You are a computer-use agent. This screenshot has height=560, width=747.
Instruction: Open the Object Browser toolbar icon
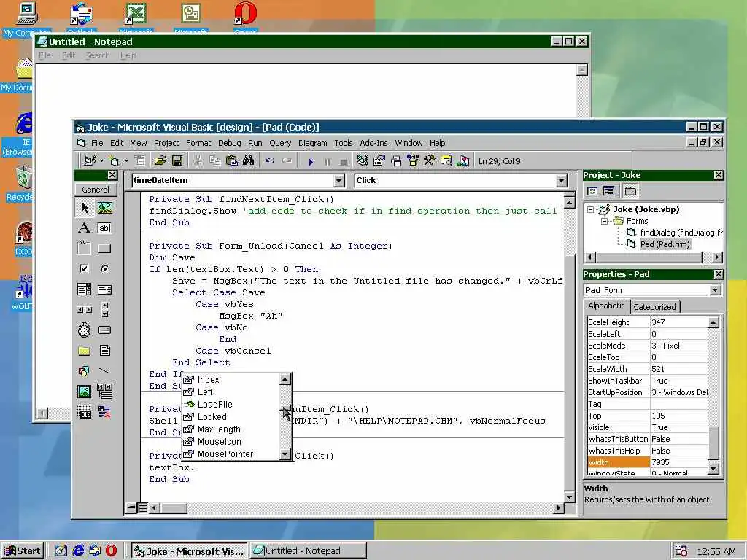pos(413,161)
